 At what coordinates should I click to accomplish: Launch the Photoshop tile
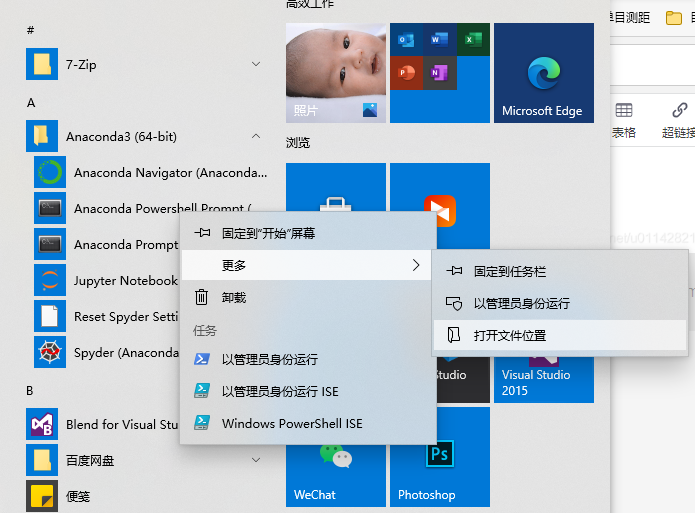[440, 457]
